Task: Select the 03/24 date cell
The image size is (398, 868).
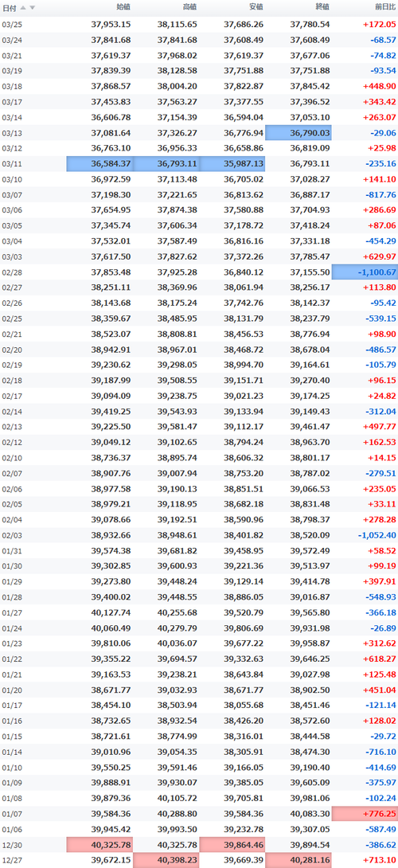Action: [x=11, y=40]
